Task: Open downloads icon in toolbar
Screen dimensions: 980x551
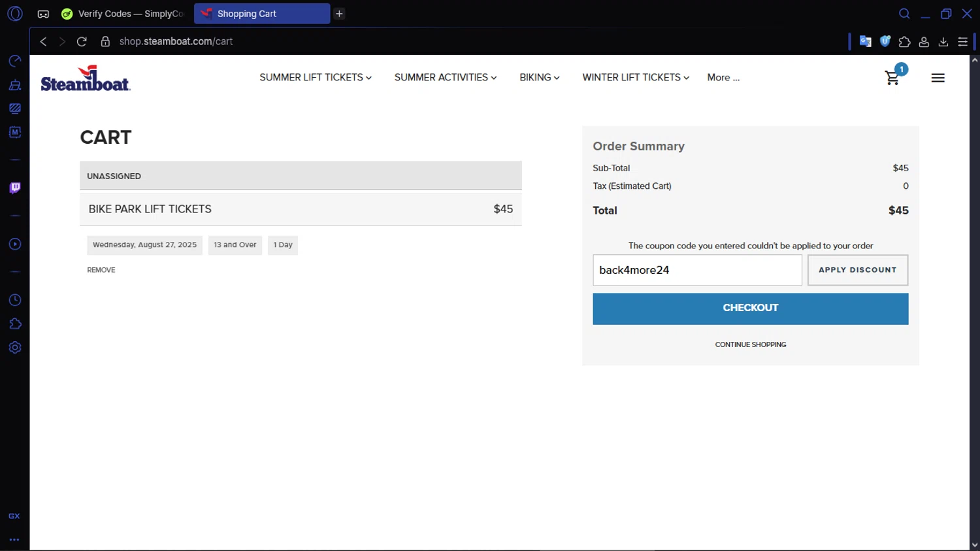Action: [x=943, y=41]
